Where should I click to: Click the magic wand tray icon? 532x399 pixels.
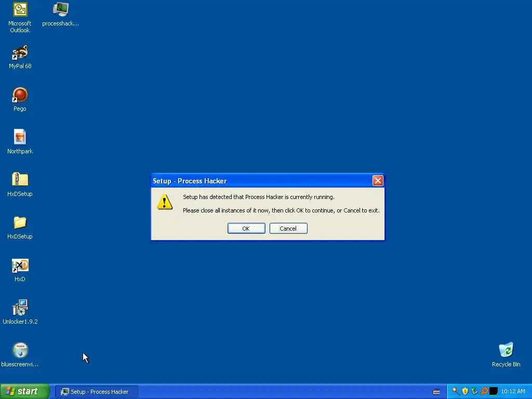coord(456,391)
